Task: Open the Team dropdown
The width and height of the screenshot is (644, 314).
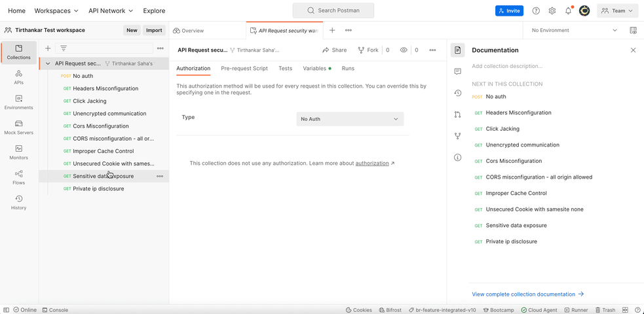Action: 617,11
